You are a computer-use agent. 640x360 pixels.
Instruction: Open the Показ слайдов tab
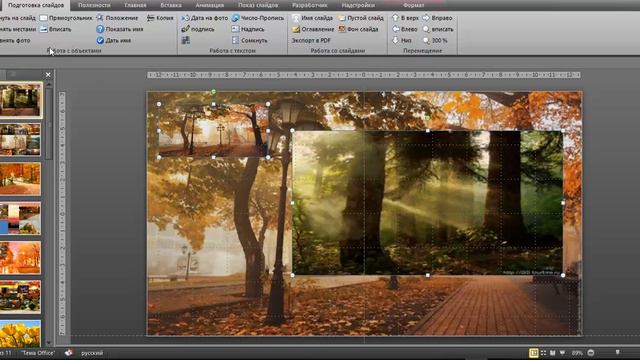point(258,5)
